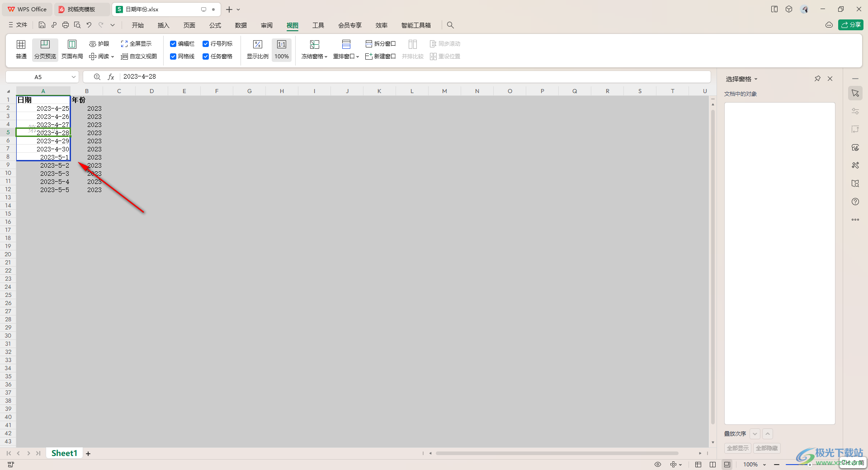Toggle the 网格线 gridlines checkbox
This screenshot has height=470, width=868.
[x=173, y=56]
